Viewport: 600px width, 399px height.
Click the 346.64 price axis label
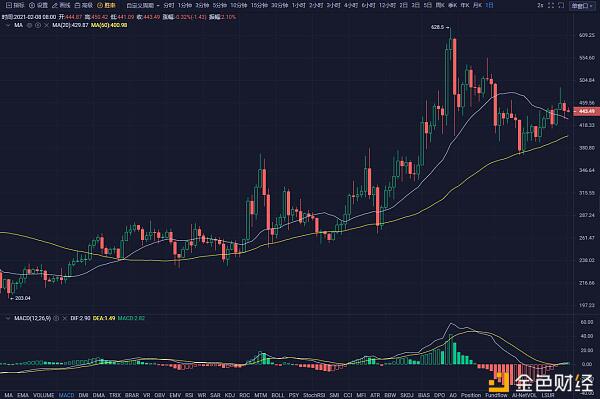point(587,170)
